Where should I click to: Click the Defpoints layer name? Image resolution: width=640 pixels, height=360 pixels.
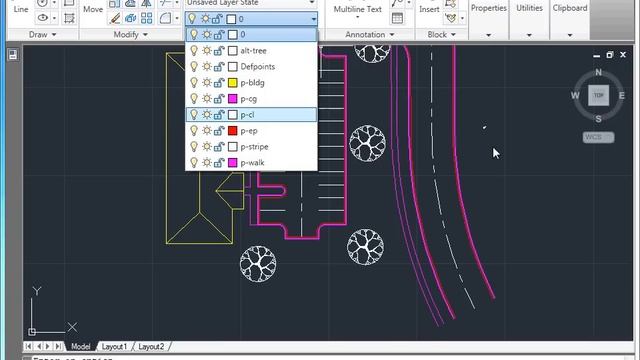point(258,67)
